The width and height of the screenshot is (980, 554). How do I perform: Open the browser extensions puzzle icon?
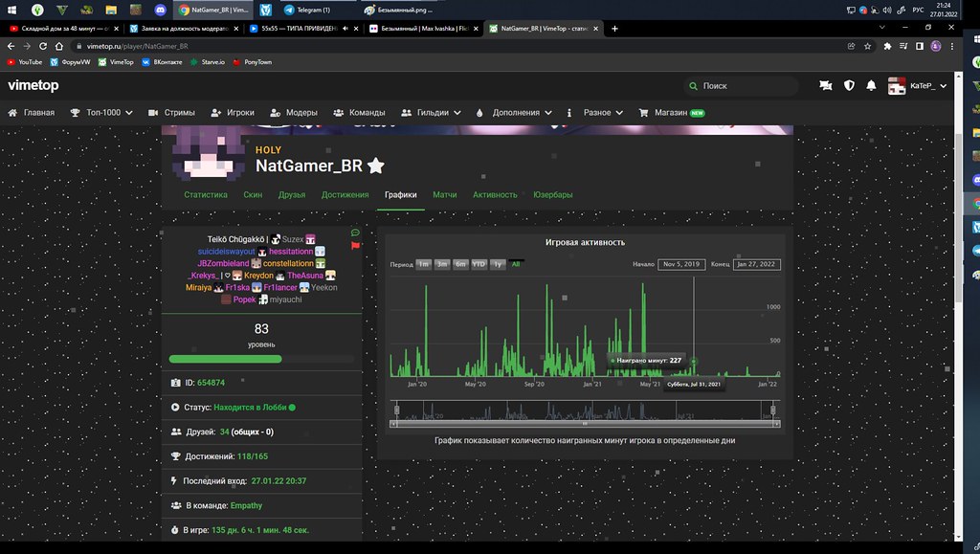(887, 45)
